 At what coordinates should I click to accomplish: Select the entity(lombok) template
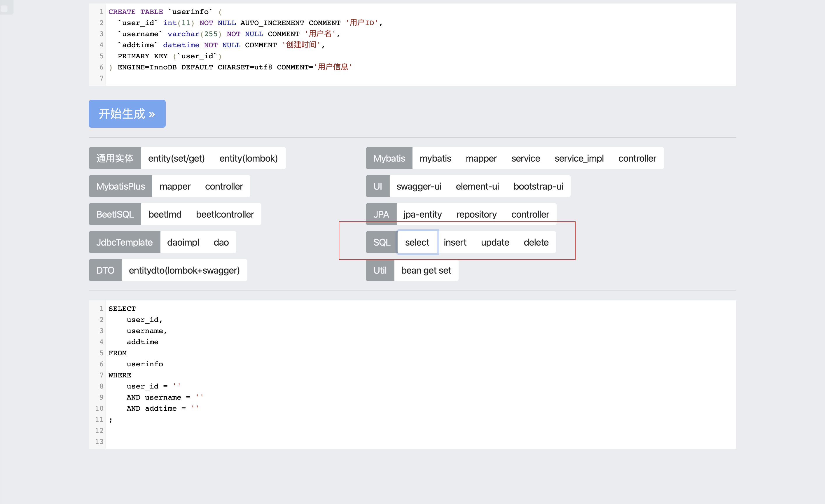click(x=249, y=158)
